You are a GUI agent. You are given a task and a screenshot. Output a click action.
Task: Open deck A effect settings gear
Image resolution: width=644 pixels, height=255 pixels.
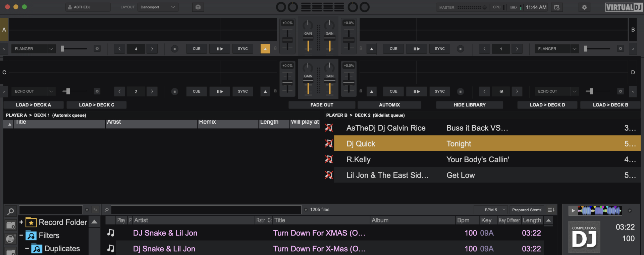click(x=97, y=49)
